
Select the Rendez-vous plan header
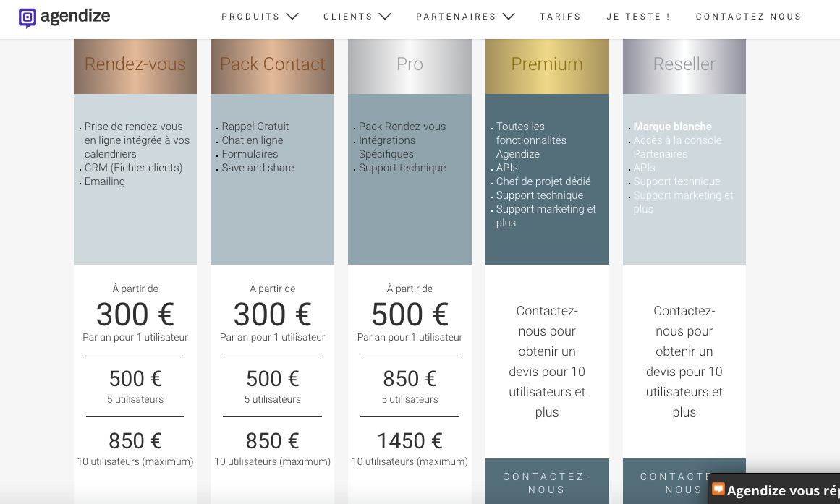click(x=135, y=65)
